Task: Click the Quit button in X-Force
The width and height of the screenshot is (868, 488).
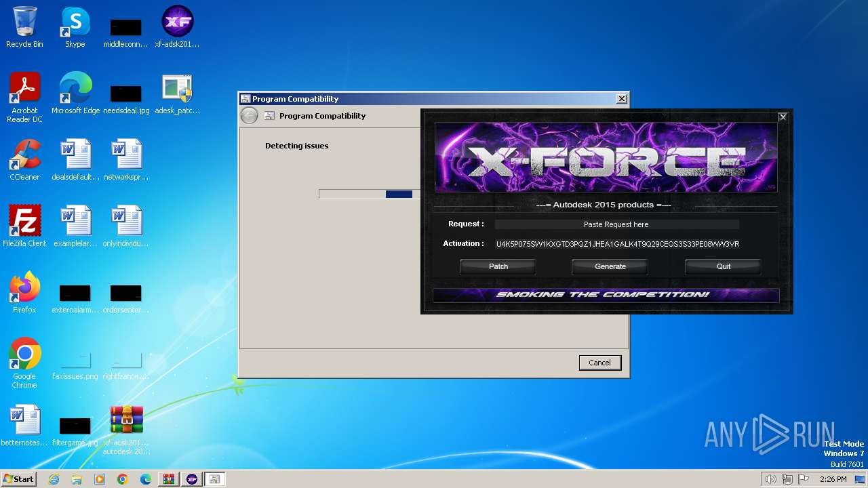Action: [x=724, y=266]
